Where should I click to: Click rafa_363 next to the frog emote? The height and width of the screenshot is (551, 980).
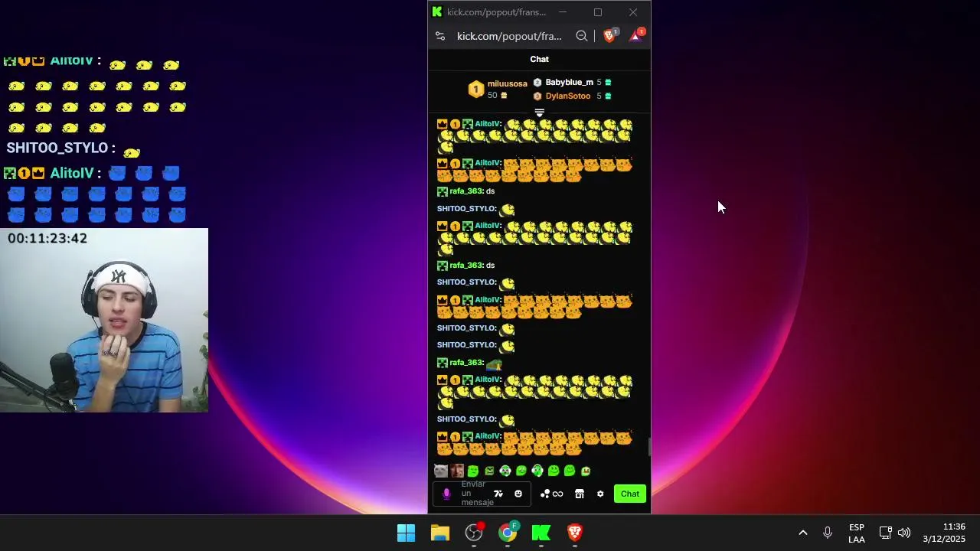[x=465, y=363]
